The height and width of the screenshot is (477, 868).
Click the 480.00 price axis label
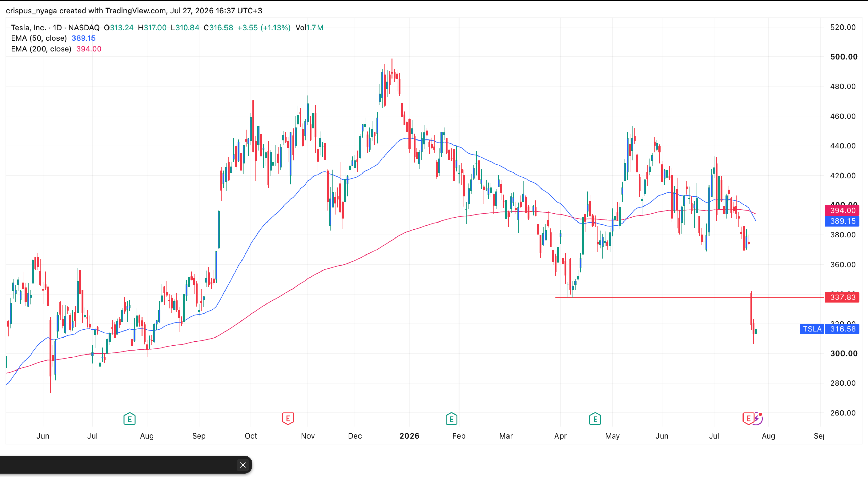[843, 86]
